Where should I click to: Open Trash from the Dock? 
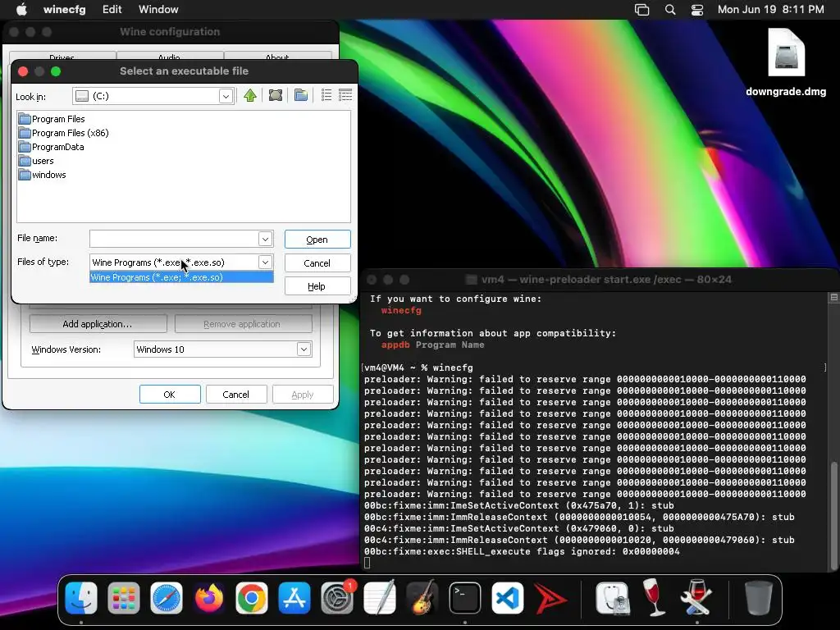pyautogui.click(x=759, y=598)
